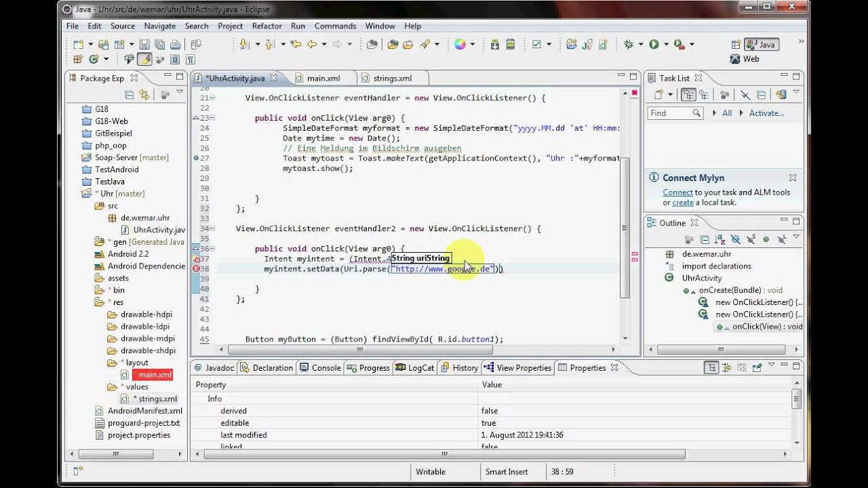Toggle Hide Static Members in Outline

(751, 239)
